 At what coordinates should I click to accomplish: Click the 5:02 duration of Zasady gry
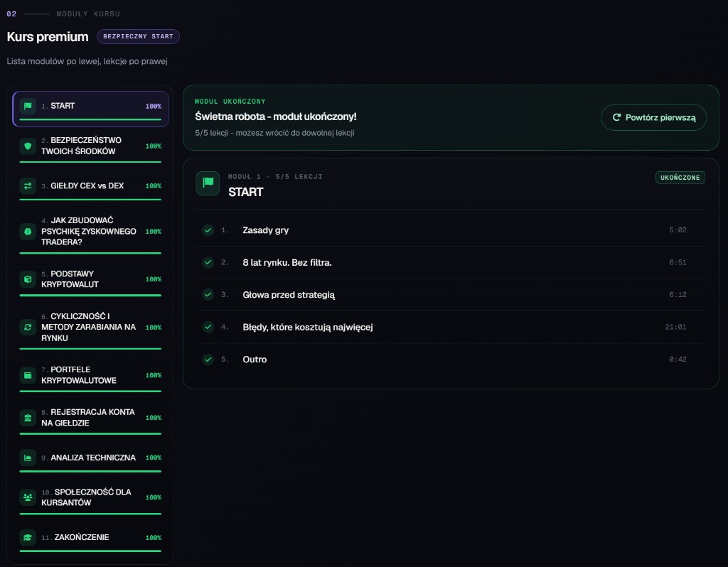[x=678, y=230]
